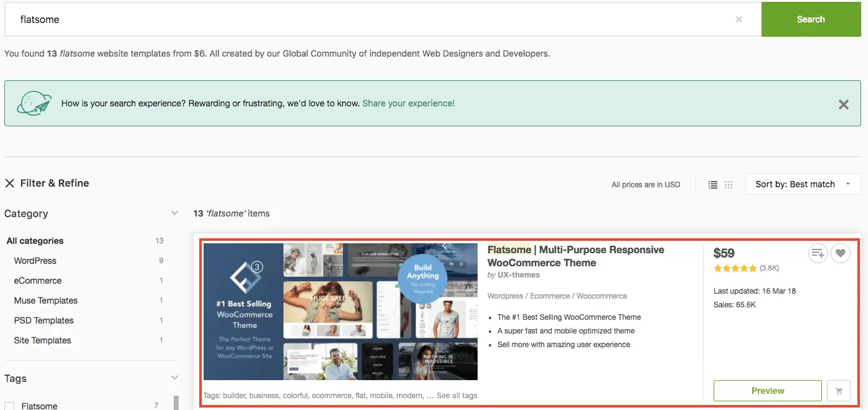
Task: Filter by WordPress category
Action: [x=35, y=261]
